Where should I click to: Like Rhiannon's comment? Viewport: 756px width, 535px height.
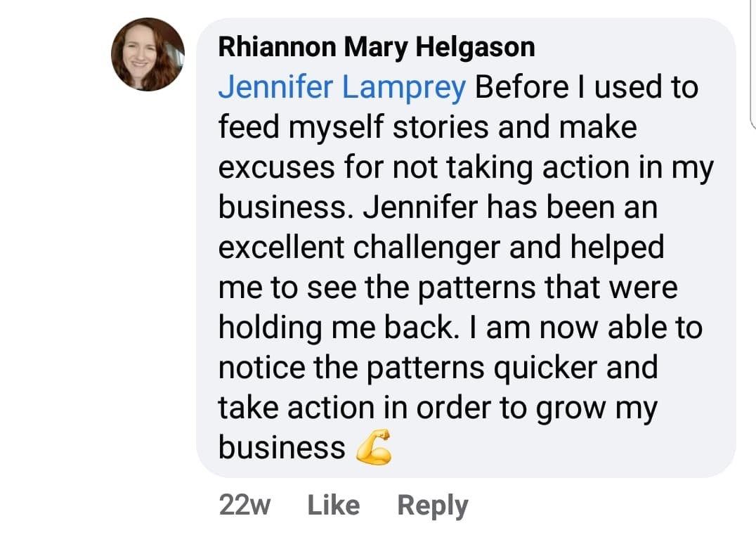click(334, 505)
